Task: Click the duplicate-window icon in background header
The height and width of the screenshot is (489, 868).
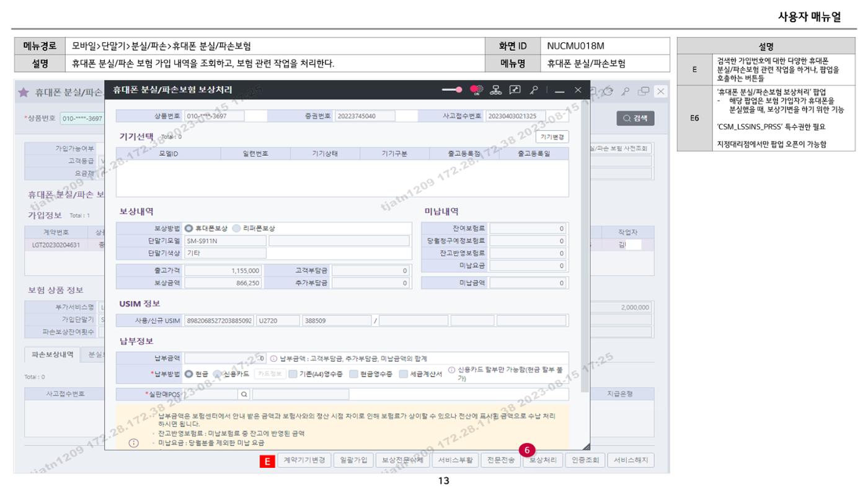Action: pos(644,91)
